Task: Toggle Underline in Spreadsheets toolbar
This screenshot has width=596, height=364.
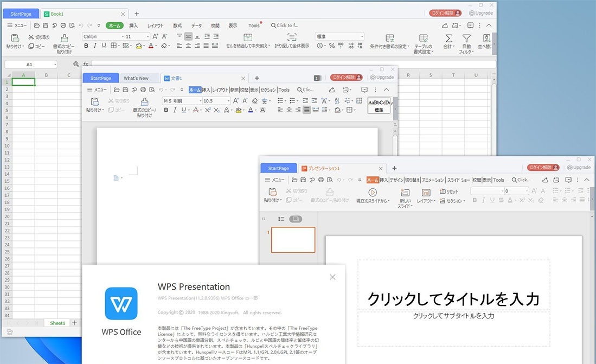Action: click(x=105, y=46)
